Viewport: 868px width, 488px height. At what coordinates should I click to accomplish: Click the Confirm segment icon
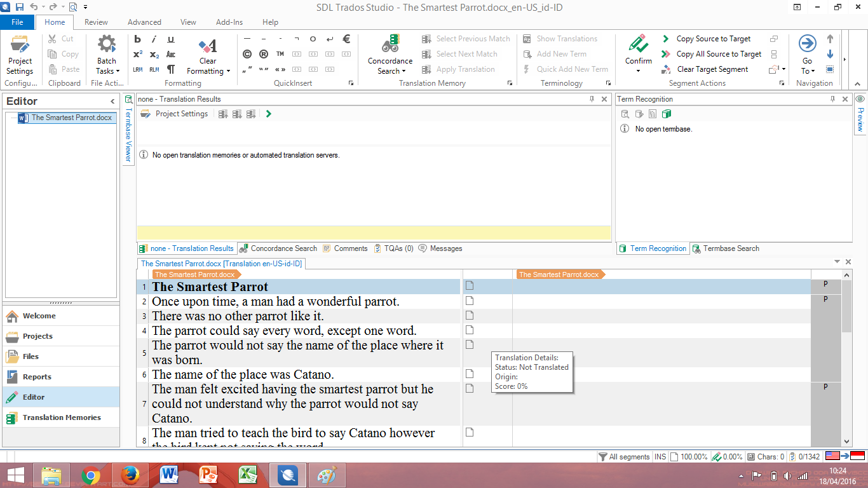[x=638, y=44]
